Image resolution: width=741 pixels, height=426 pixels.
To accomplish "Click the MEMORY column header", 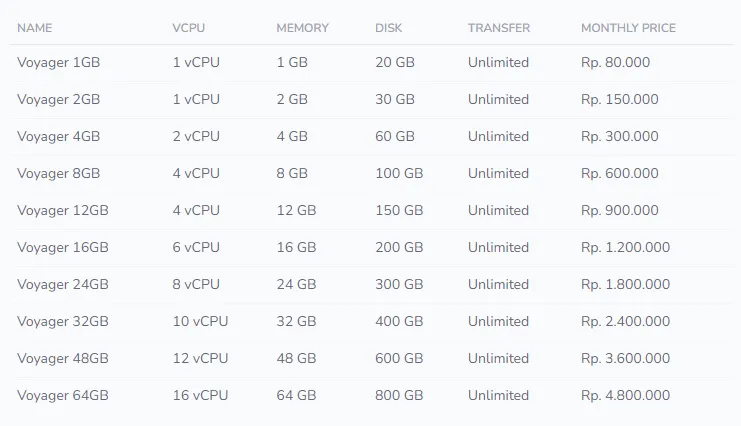I will pyautogui.click(x=302, y=28).
